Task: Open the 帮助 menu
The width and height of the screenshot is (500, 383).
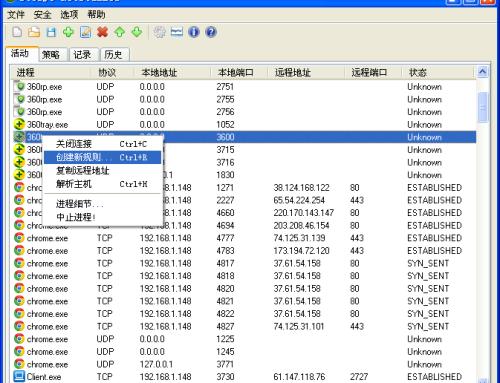Action: [x=96, y=15]
